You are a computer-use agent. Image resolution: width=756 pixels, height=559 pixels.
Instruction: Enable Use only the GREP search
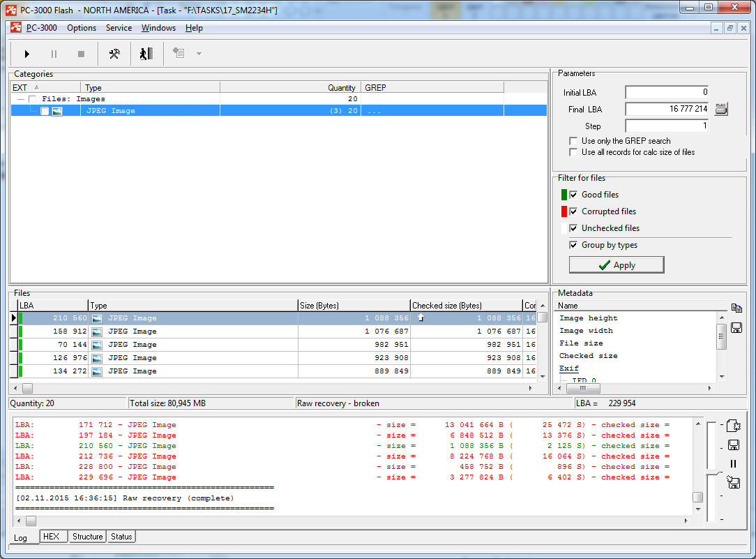[574, 141]
